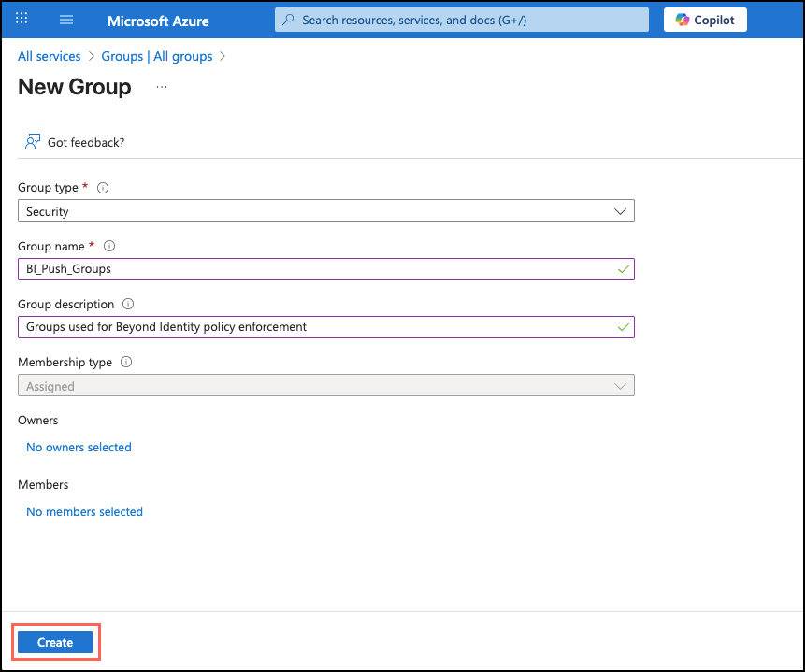Click the Microsoft Azure home title

coord(158,21)
